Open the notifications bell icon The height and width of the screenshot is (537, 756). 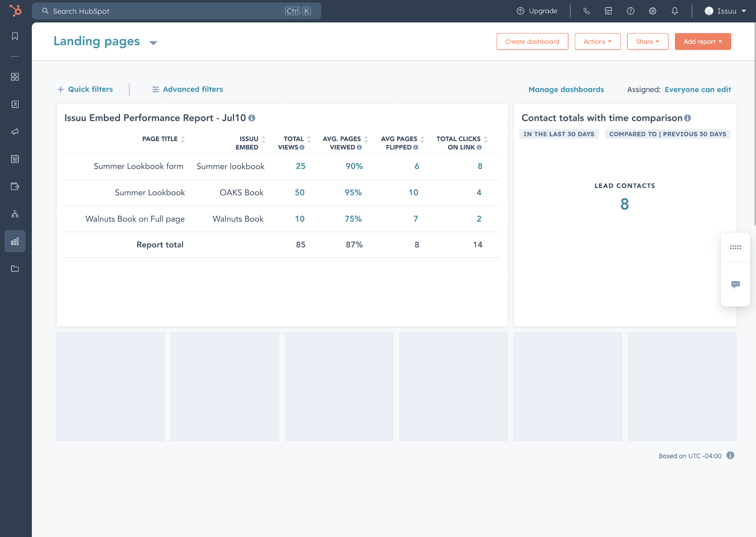[x=675, y=11]
